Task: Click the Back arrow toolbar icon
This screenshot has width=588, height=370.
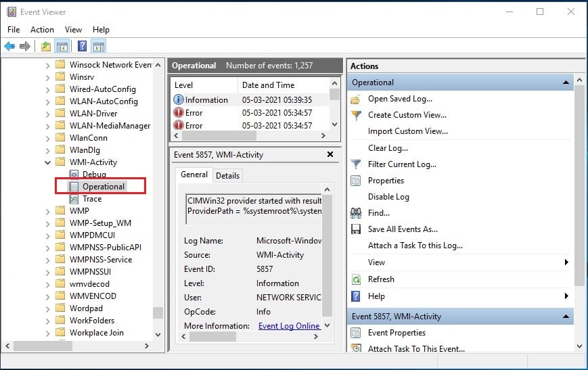Action: click(9, 47)
